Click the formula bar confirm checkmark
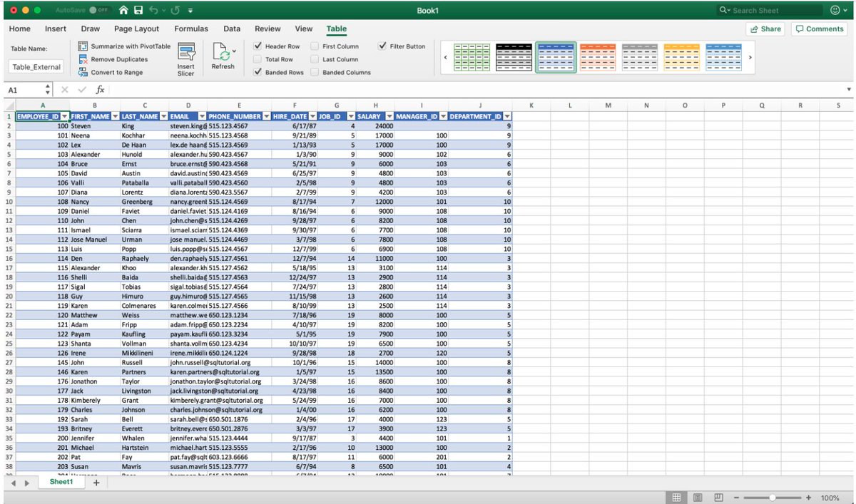This screenshot has height=504, width=856. click(81, 90)
